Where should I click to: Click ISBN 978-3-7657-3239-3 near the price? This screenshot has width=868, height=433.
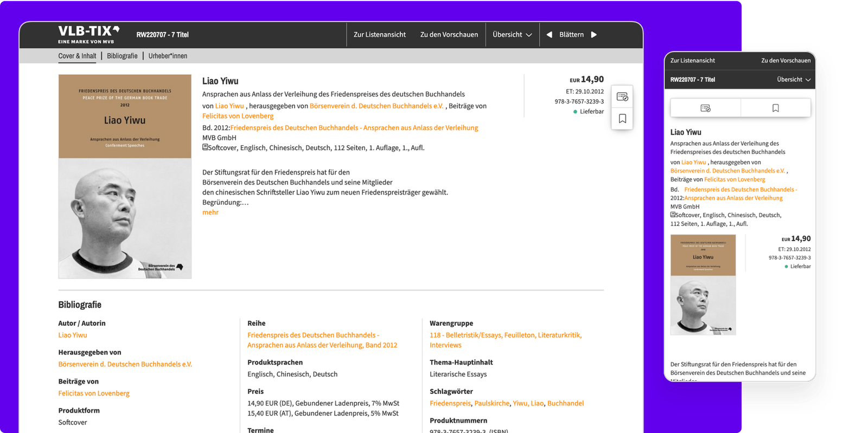(579, 101)
